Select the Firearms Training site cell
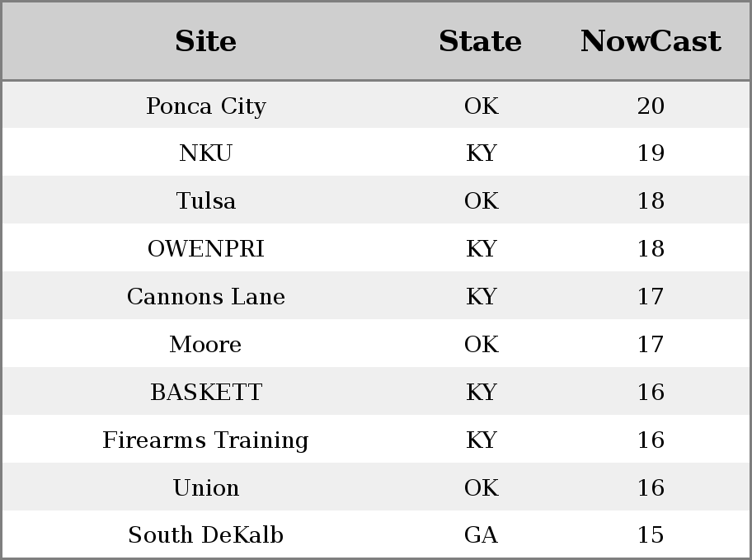Viewport: 752px width, 560px height. pyautogui.click(x=206, y=440)
